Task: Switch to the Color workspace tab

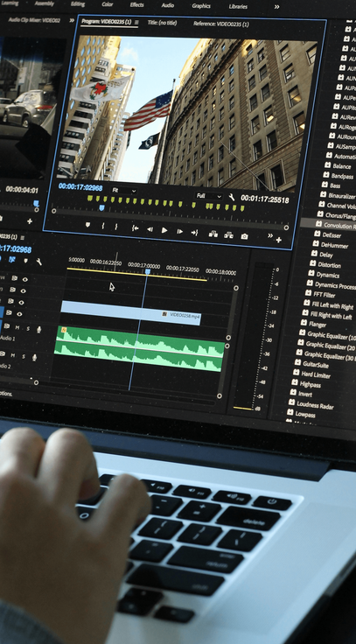Action: (108, 4)
